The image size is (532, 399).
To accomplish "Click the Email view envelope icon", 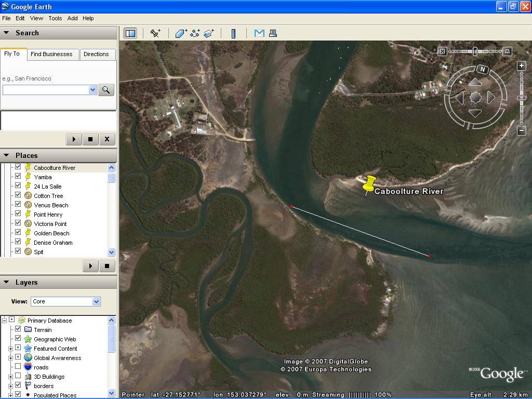I will tap(259, 33).
